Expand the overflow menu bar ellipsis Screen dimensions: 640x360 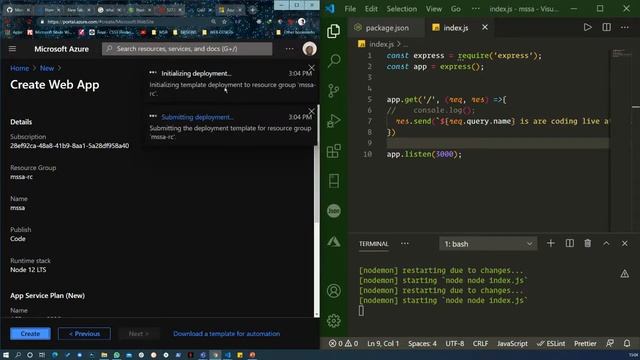click(476, 9)
